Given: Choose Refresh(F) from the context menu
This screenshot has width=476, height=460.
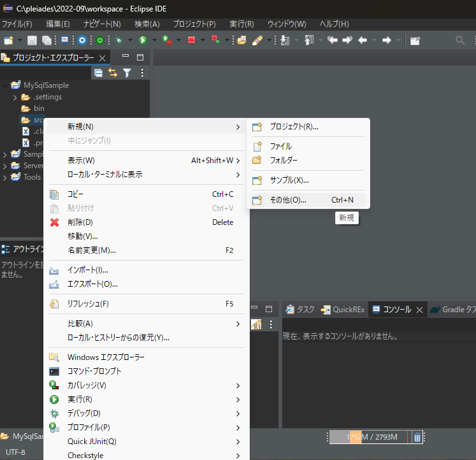Looking at the screenshot, I should 147,304.
